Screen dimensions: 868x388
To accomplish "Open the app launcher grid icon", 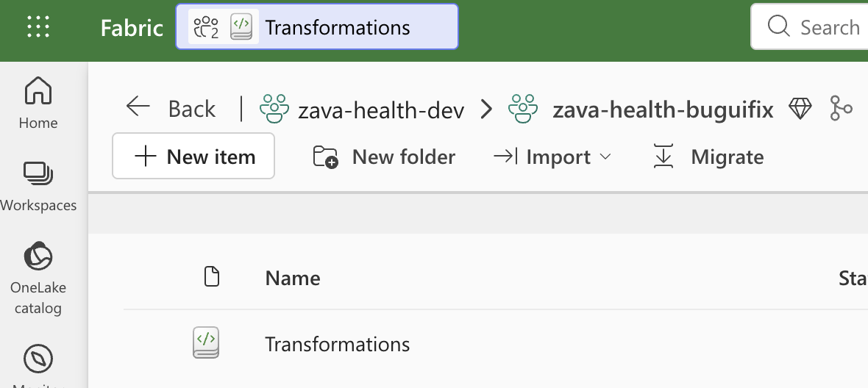I will [38, 26].
